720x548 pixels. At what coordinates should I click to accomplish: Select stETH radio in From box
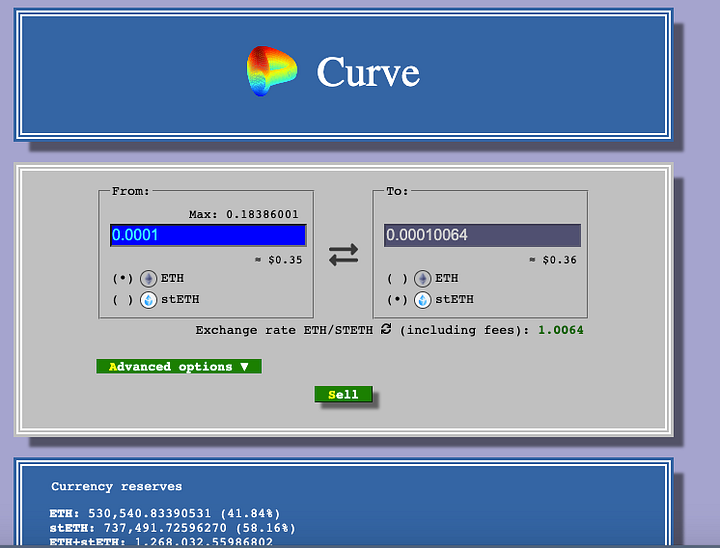point(123,299)
